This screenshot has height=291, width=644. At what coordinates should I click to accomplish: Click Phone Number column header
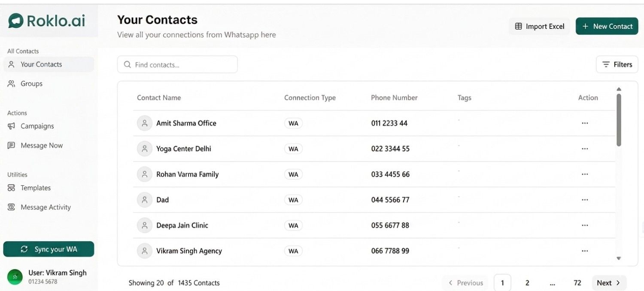point(394,98)
